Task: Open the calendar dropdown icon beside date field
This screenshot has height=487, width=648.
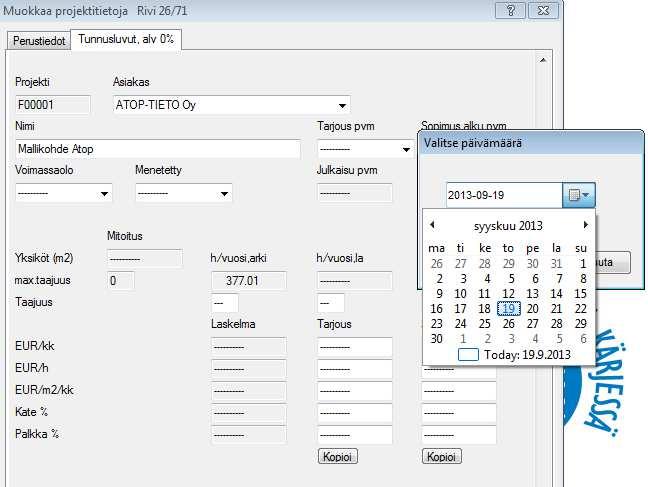Action: 579,195
